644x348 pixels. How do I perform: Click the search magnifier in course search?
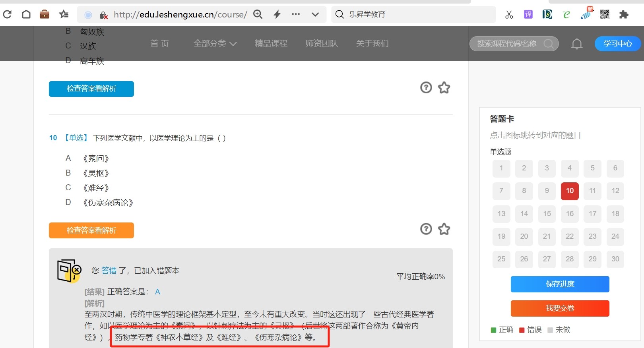point(549,44)
